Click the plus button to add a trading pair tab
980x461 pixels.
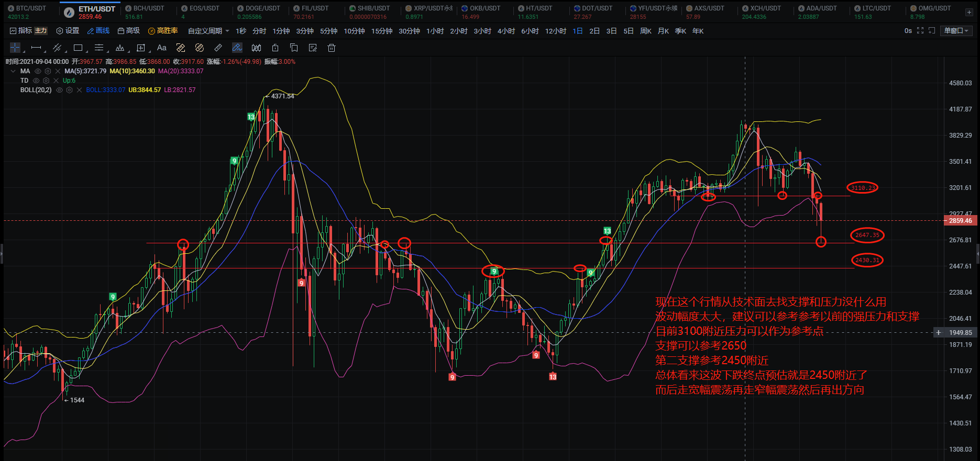(969, 12)
